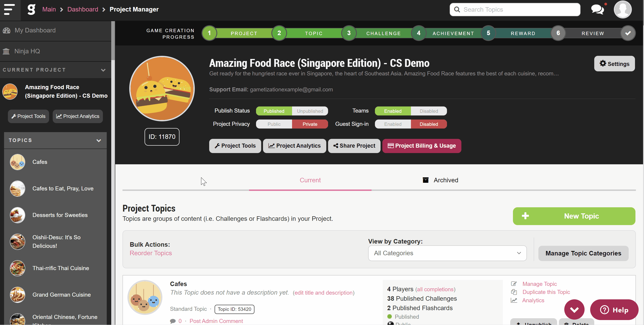Screen dimensions: 644x325
Task: Click sidebar Project Analytics button
Action: coord(78,116)
